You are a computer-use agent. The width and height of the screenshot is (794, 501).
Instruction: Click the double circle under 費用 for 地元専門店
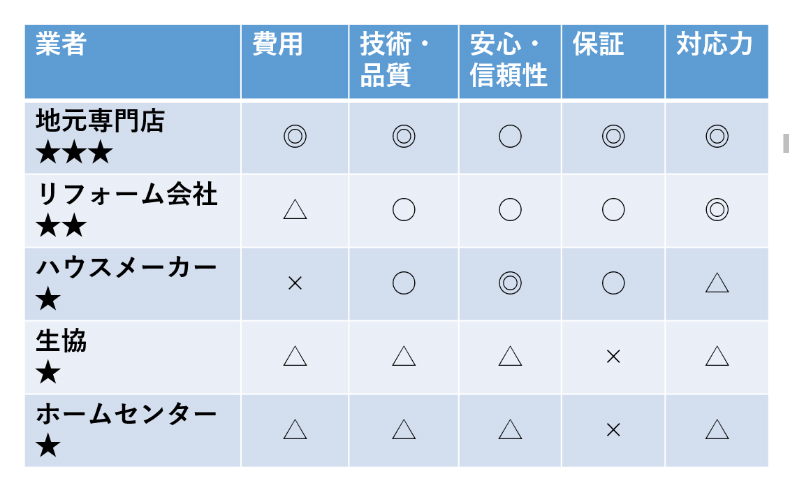pyautogui.click(x=295, y=136)
